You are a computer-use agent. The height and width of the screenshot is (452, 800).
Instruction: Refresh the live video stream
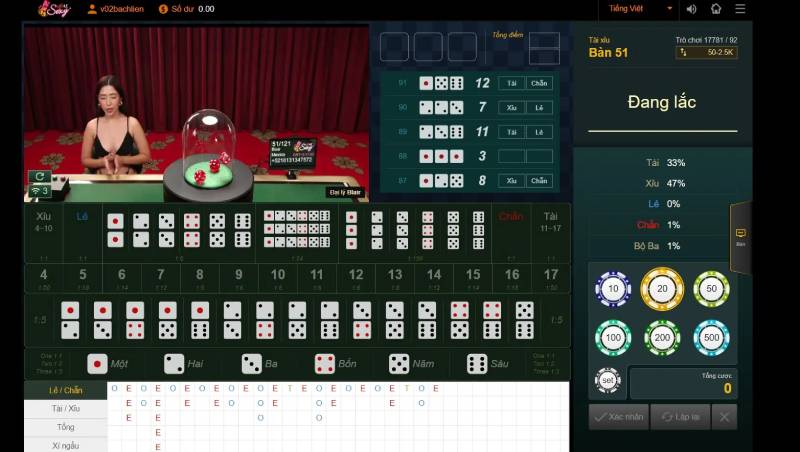point(40,176)
